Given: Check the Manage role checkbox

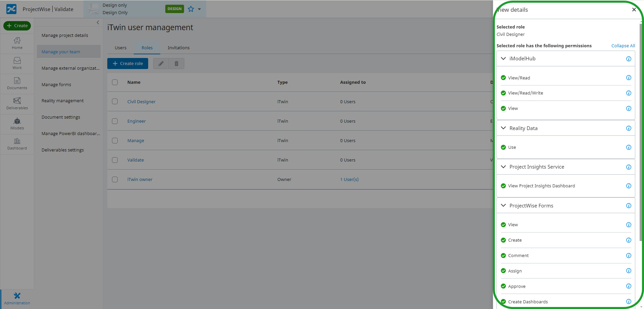Looking at the screenshot, I should pyautogui.click(x=115, y=140).
